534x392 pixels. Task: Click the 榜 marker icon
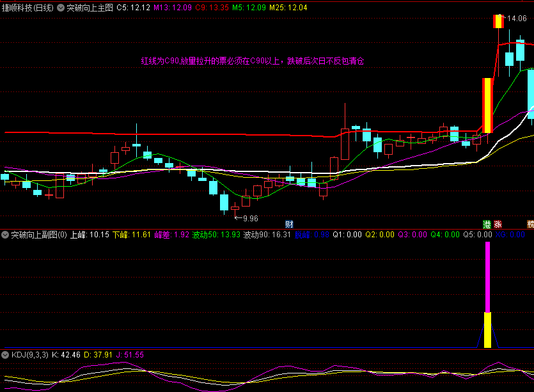click(530, 224)
